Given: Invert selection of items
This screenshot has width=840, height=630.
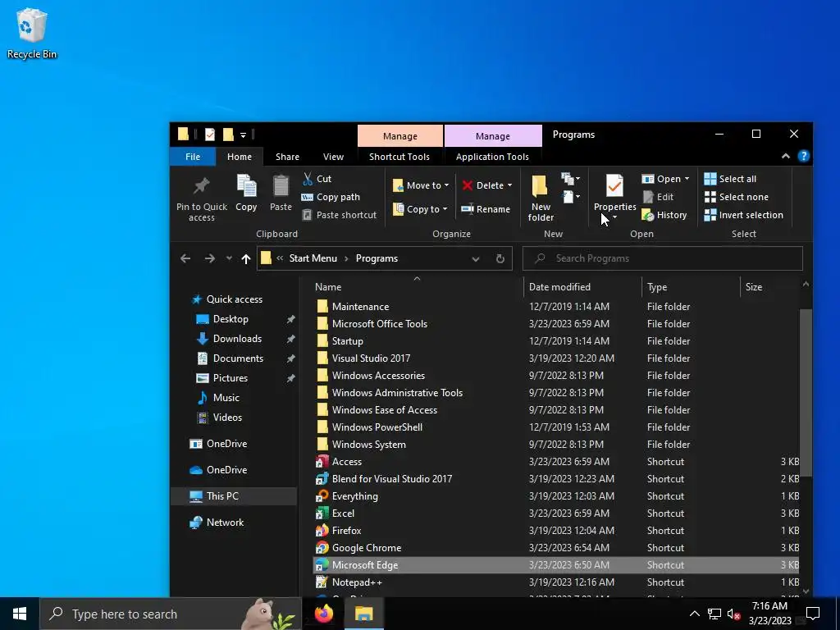Looking at the screenshot, I should tap(743, 215).
